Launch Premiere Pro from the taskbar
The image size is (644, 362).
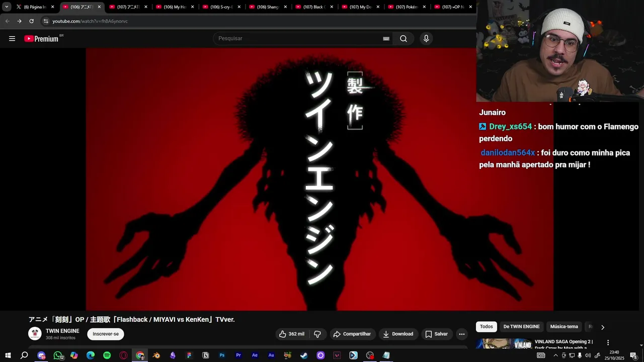[238, 355]
